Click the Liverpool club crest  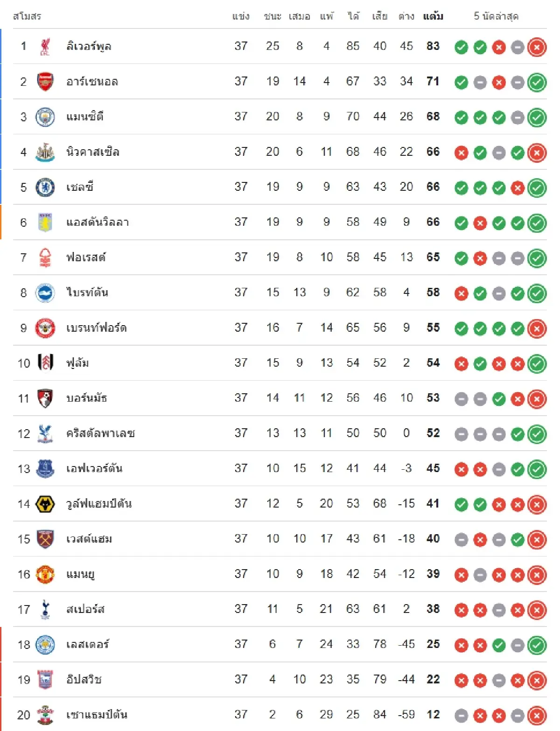(45, 46)
